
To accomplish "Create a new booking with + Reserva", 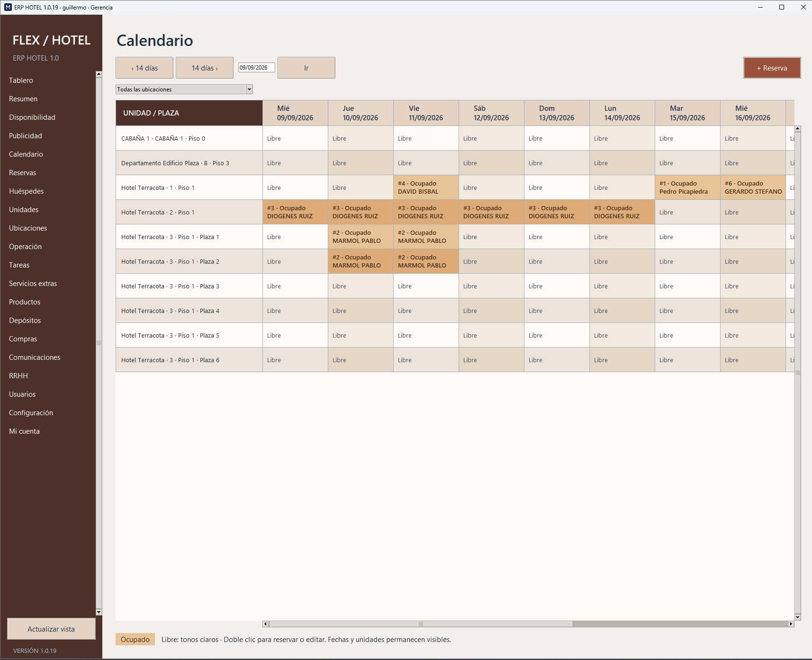I will point(772,68).
